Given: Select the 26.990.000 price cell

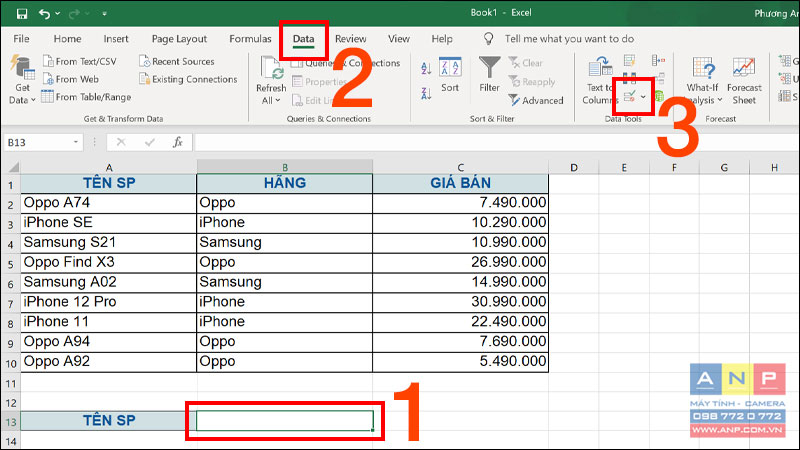Looking at the screenshot, I should click(461, 262).
